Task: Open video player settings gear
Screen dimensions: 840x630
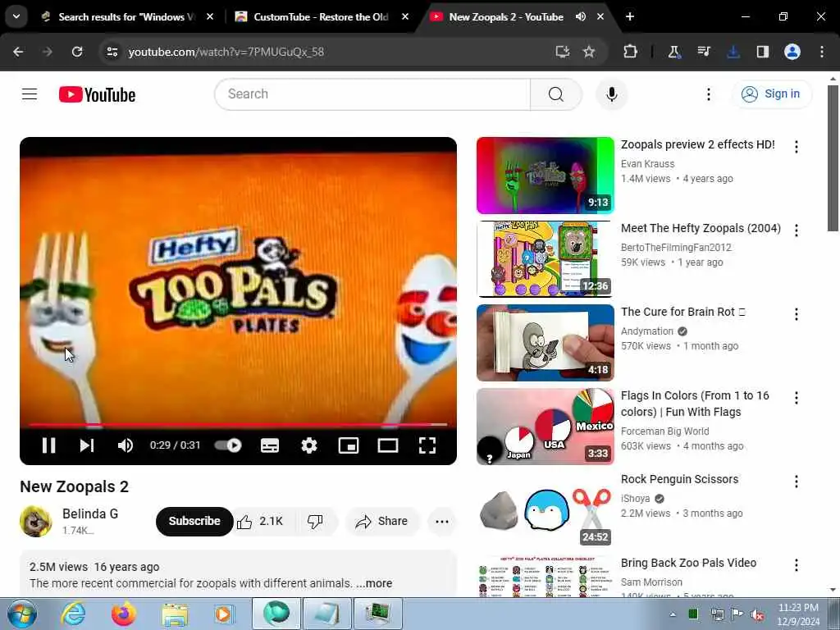Action: [x=309, y=445]
